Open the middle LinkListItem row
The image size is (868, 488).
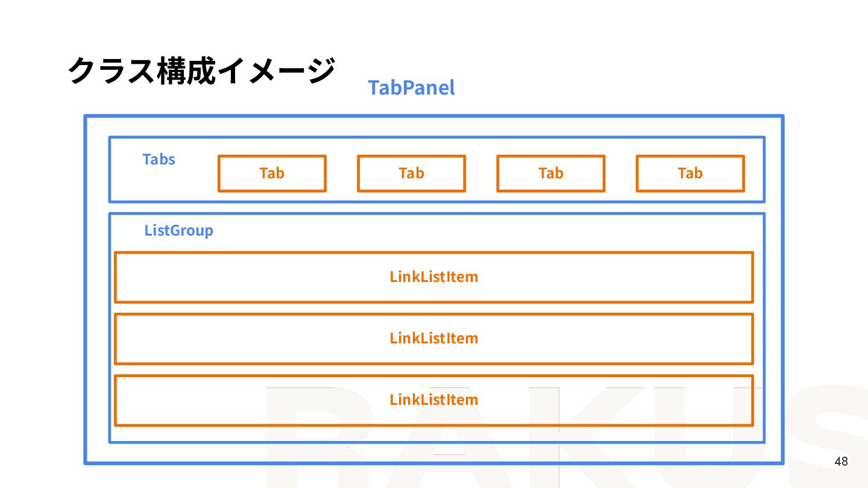(x=433, y=339)
